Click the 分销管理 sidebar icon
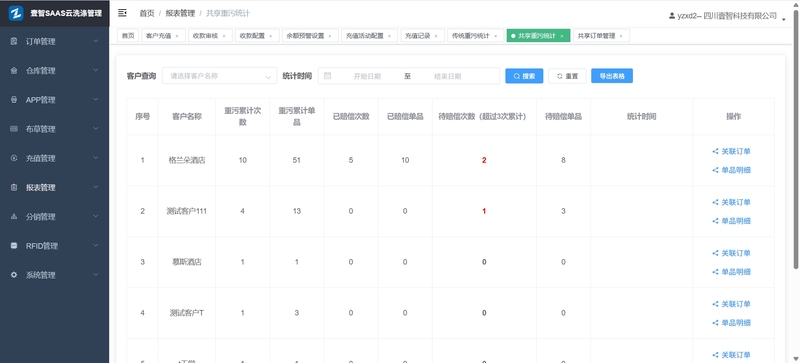The height and width of the screenshot is (363, 800). click(x=14, y=216)
